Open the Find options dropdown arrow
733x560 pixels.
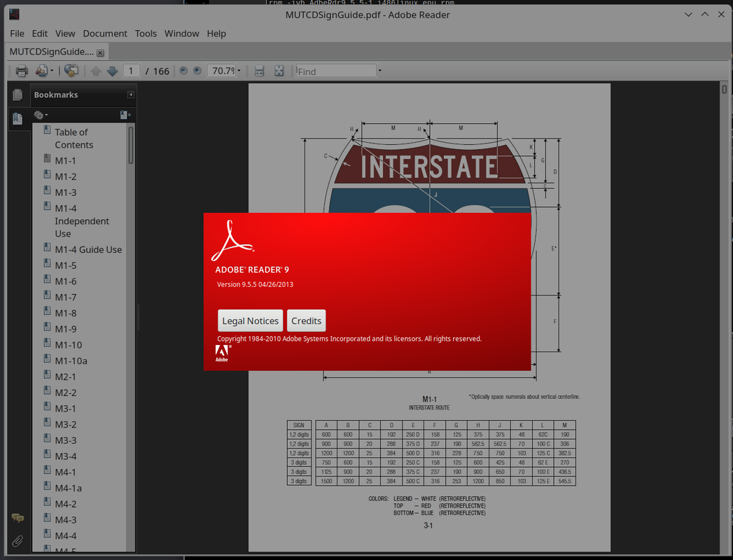[379, 71]
